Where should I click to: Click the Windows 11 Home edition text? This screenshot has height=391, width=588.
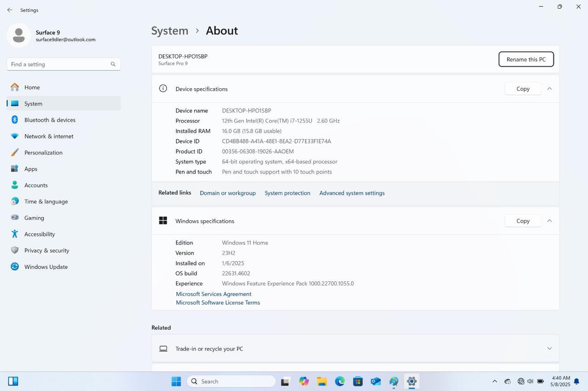pyautogui.click(x=245, y=243)
